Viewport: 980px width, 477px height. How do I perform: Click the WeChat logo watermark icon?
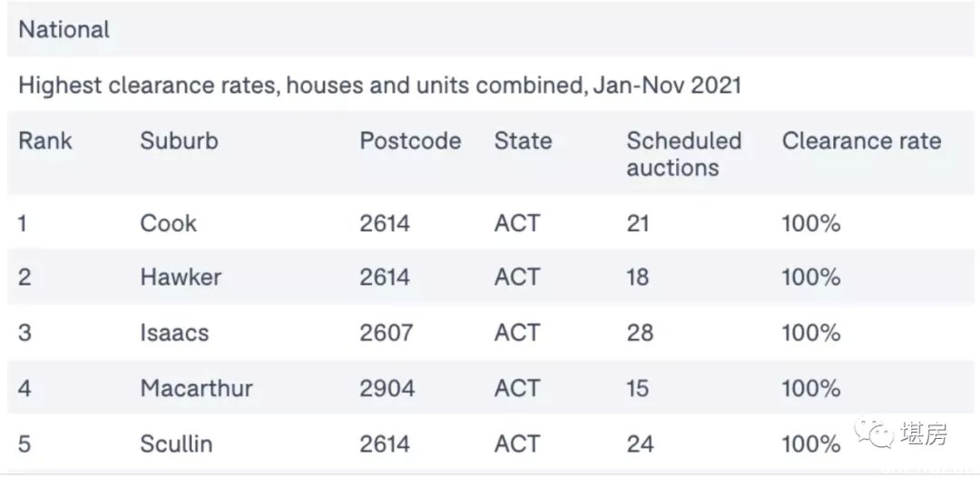tap(875, 432)
